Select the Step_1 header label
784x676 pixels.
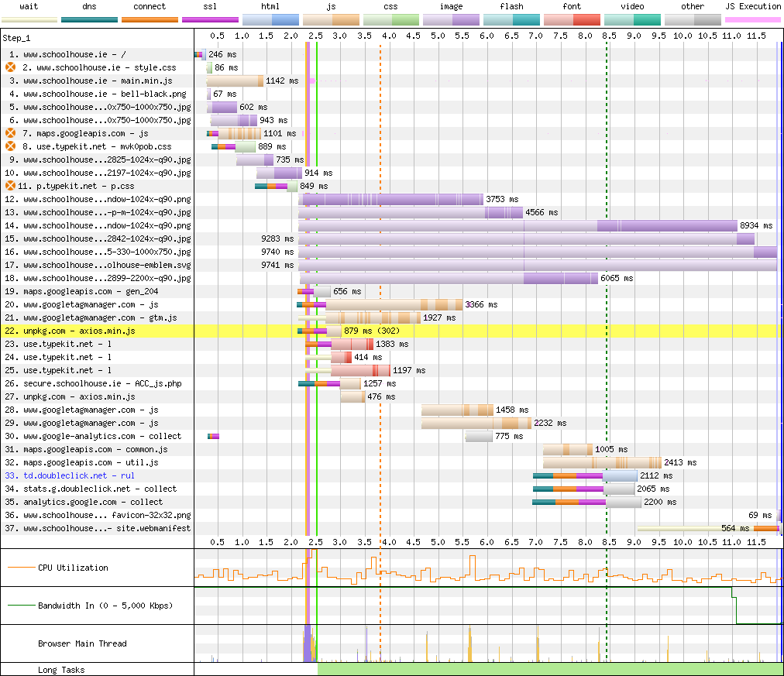pos(16,38)
